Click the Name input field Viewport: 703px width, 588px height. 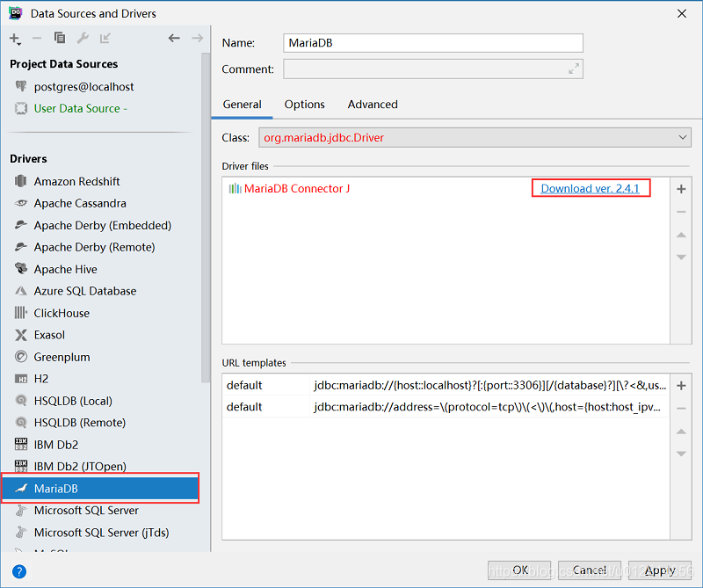point(433,43)
